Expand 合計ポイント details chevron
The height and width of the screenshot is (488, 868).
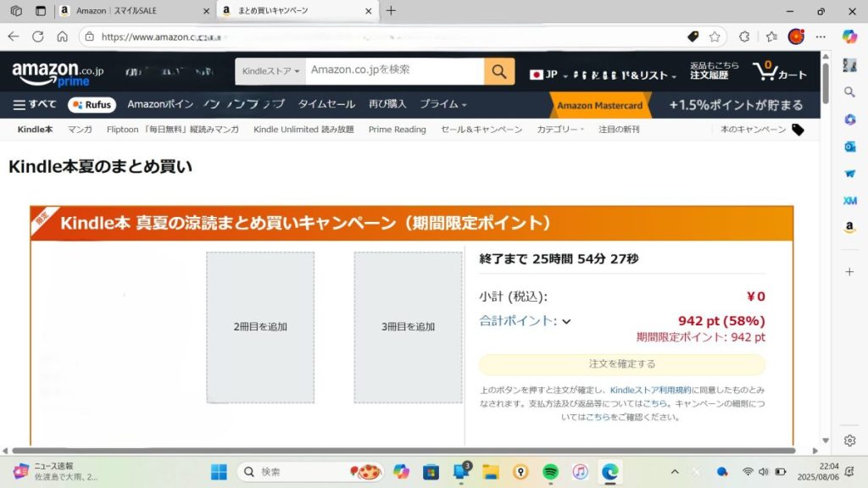coord(566,321)
